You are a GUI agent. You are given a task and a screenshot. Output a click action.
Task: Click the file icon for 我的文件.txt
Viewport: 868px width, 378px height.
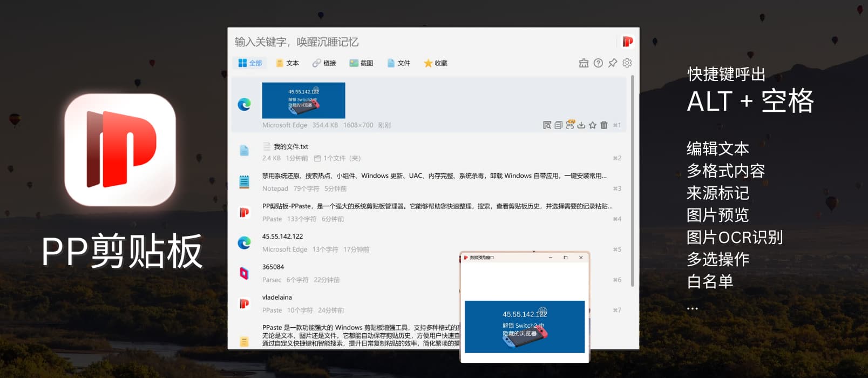pyautogui.click(x=244, y=151)
